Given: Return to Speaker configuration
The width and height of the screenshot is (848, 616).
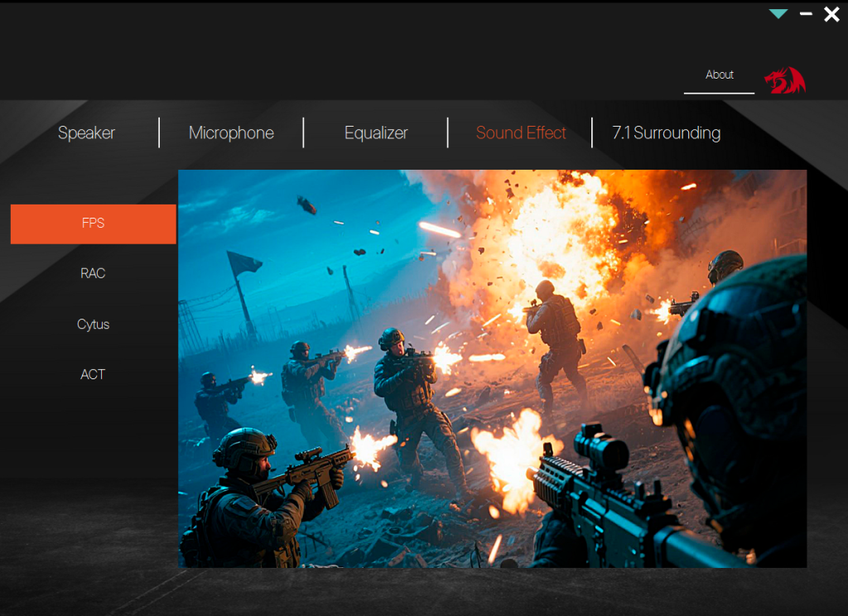Looking at the screenshot, I should point(86,132).
